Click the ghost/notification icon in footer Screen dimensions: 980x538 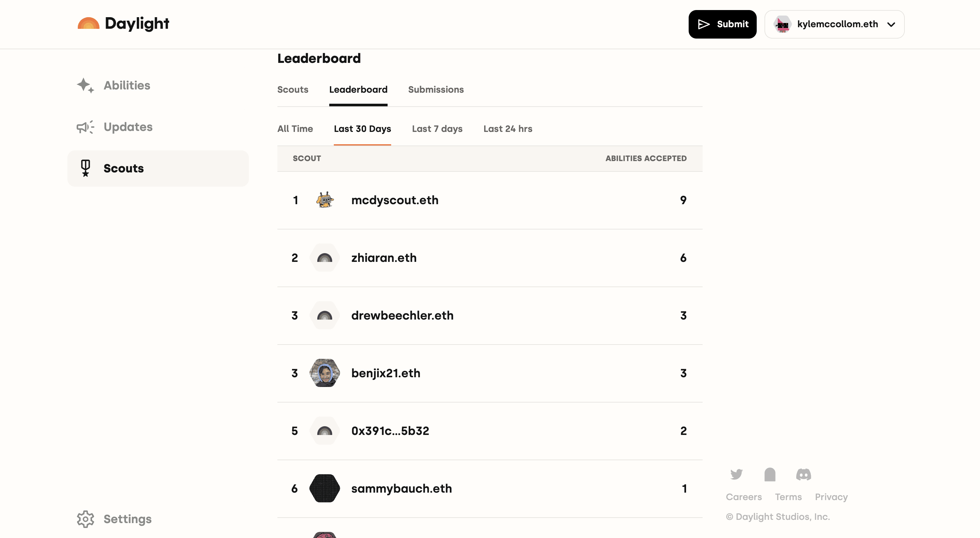(x=770, y=474)
